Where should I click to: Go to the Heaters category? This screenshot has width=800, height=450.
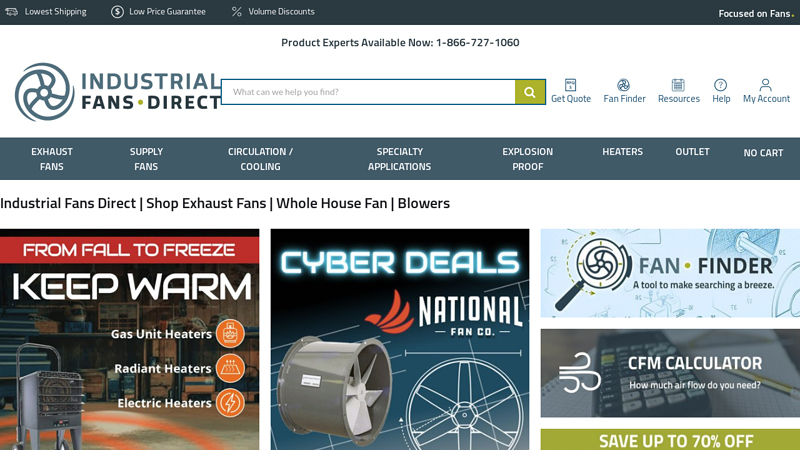[x=622, y=152]
